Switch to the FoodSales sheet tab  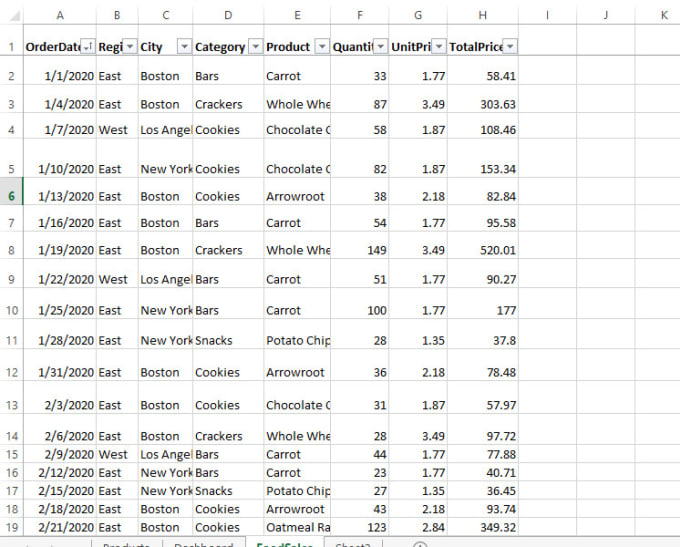(284, 544)
